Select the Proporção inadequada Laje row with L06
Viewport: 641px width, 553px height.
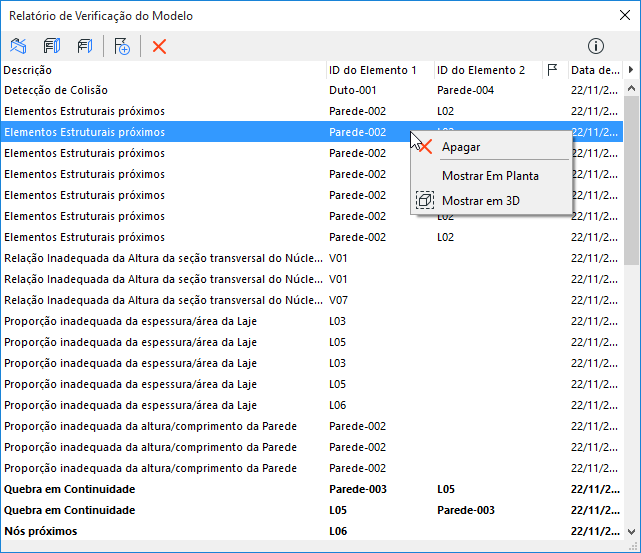coord(312,405)
